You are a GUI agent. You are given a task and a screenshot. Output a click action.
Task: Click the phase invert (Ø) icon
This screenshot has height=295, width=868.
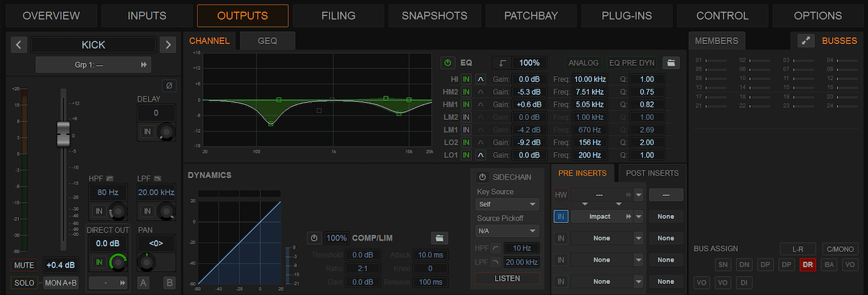pos(169,85)
